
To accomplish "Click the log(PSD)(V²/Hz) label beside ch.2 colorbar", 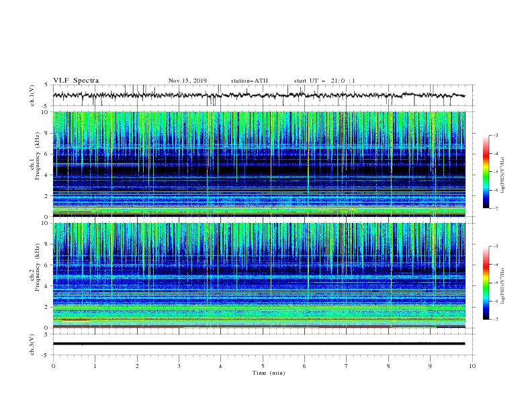I will [502, 286].
